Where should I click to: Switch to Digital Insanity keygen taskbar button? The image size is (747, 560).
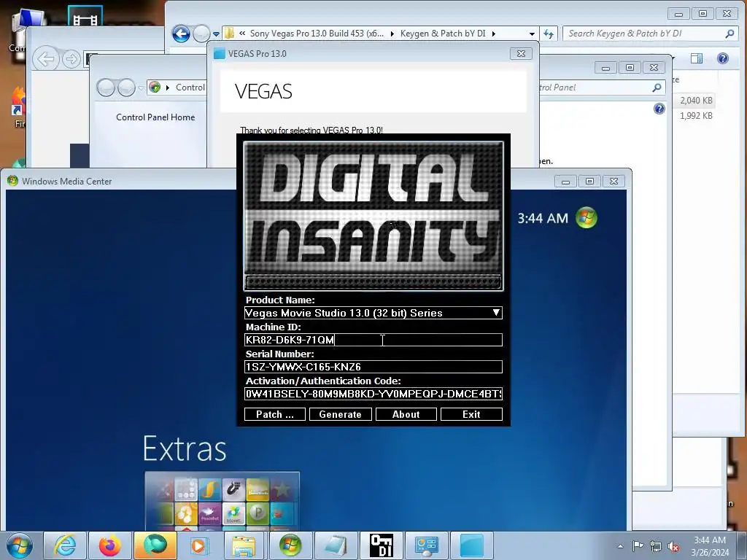(x=381, y=545)
